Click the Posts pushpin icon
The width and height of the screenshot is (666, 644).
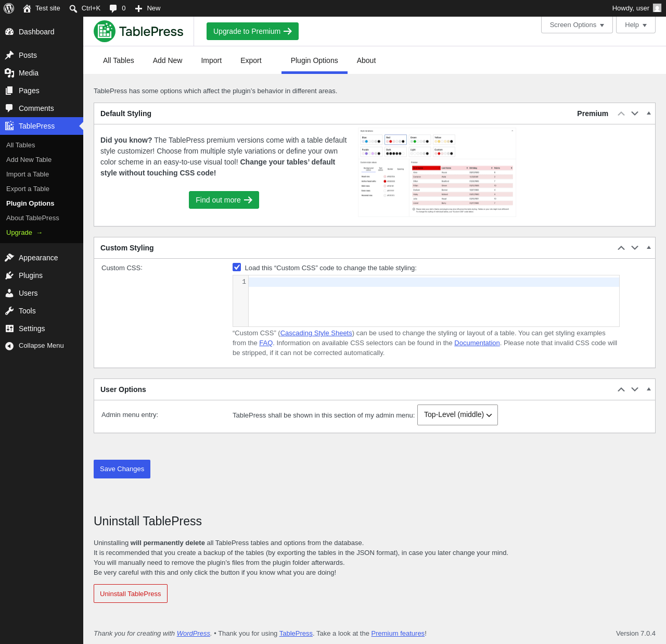click(x=9, y=55)
